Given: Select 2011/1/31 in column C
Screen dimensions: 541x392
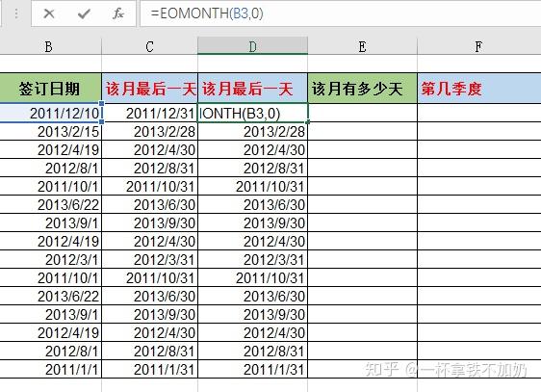Looking at the screenshot, I should [150, 369].
